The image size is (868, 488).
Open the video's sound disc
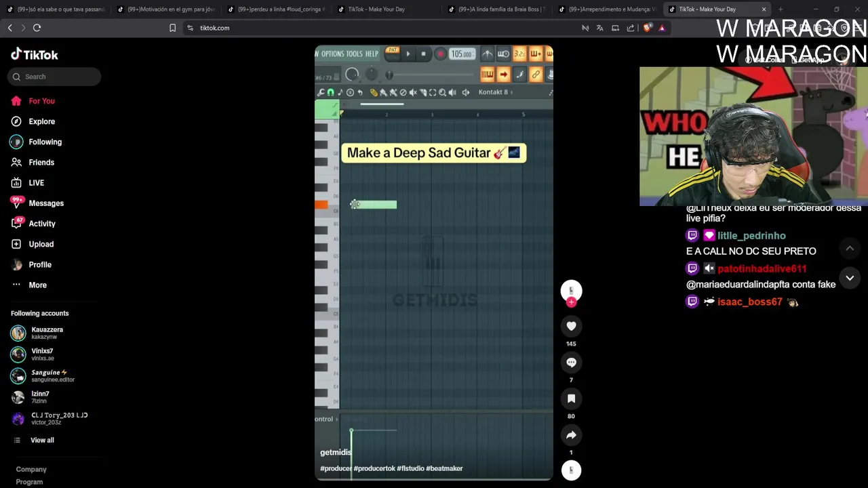pos(571,470)
